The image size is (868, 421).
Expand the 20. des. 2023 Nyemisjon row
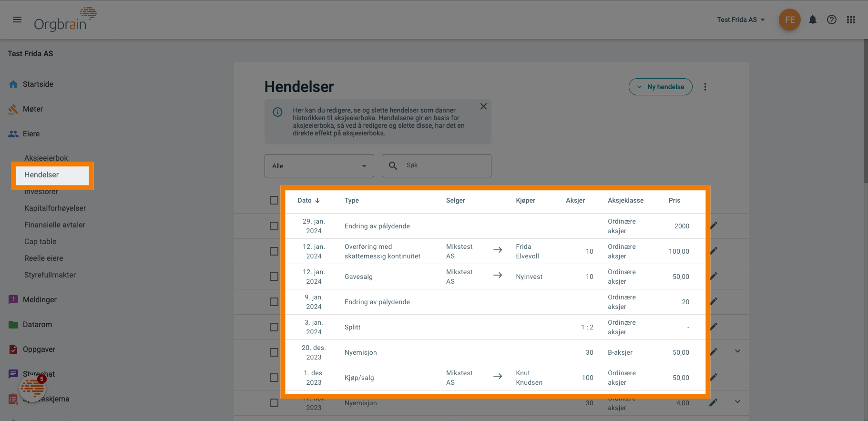pyautogui.click(x=737, y=351)
